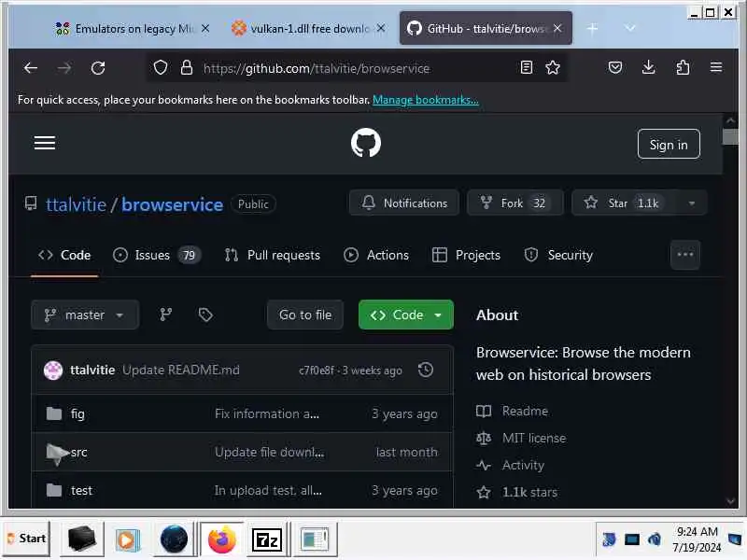Click the address bar URL field

tap(357, 68)
